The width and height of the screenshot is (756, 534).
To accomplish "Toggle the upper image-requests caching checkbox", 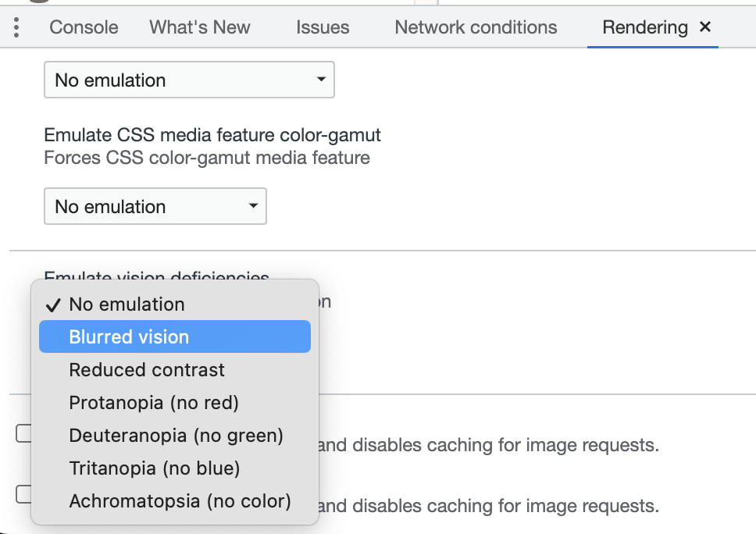I will [x=23, y=433].
